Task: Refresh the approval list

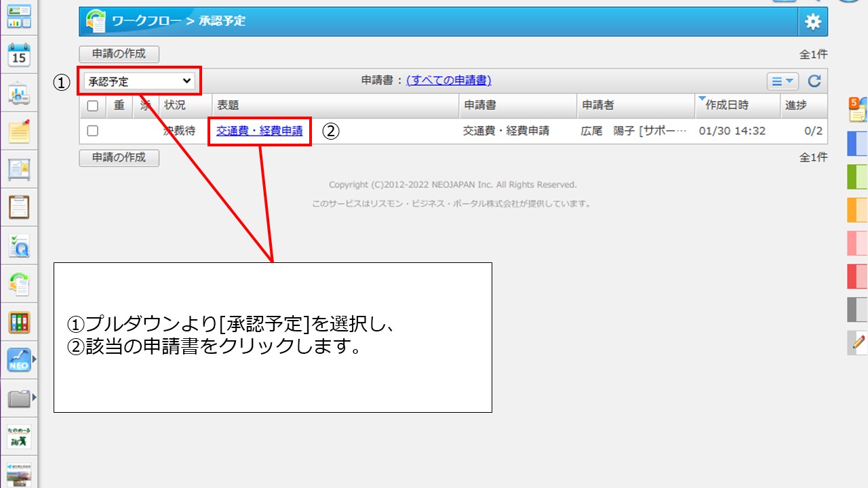Action: click(814, 81)
